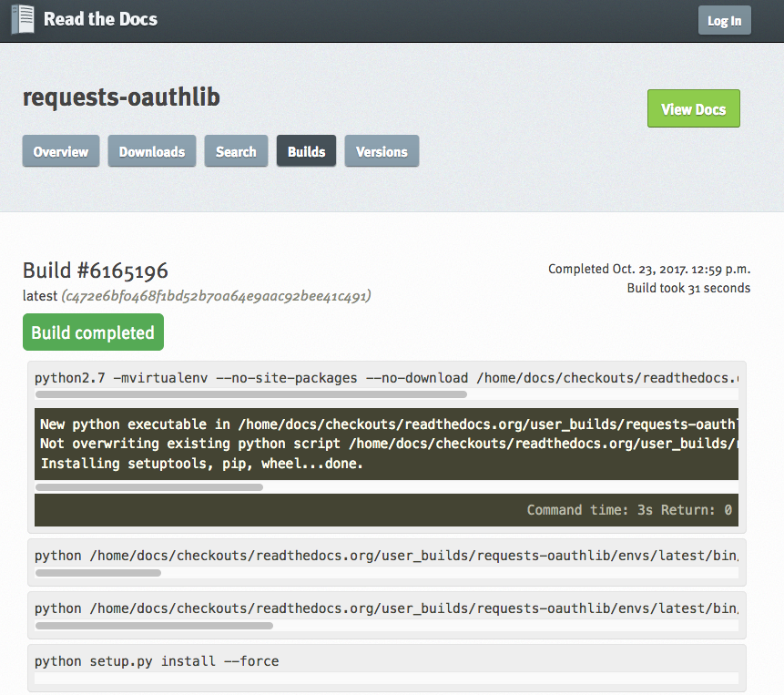This screenshot has height=695, width=784.
Task: Click scrollbar under the second envs/latest/bin command
Action: (154, 626)
